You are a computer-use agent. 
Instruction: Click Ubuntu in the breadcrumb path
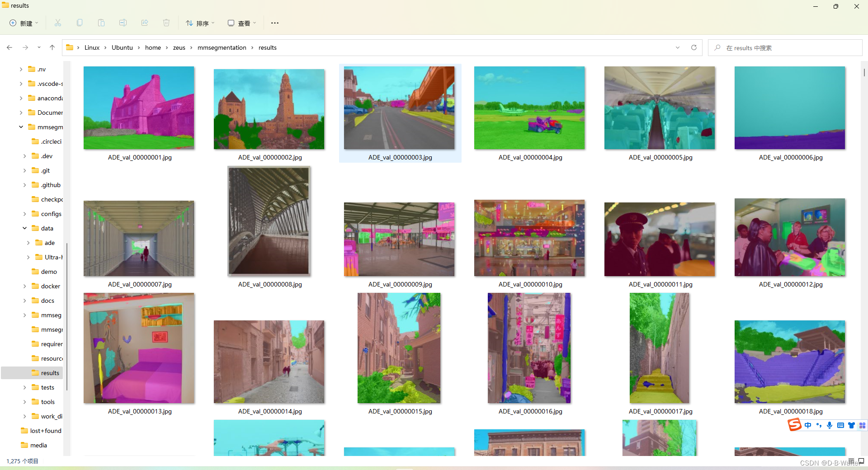[122, 47]
